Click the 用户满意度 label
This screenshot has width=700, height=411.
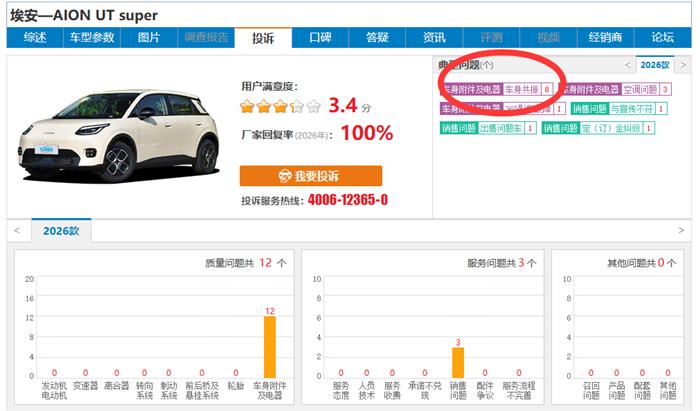coord(270,86)
